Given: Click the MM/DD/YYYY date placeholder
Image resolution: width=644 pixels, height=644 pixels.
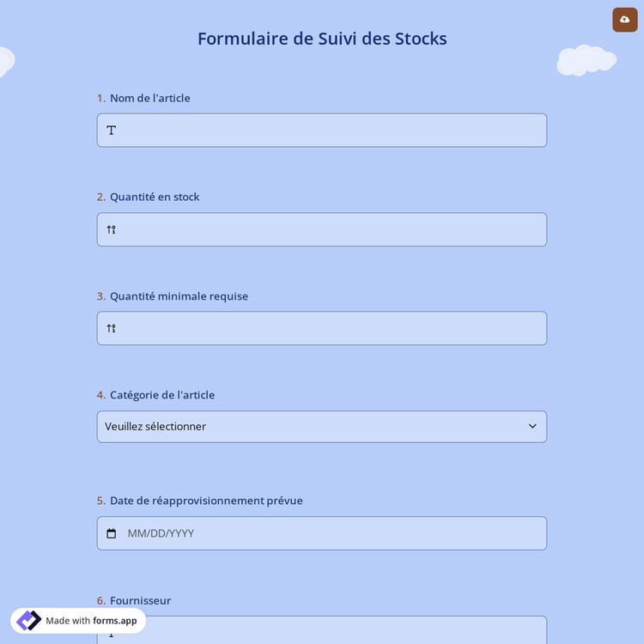Looking at the screenshot, I should pyautogui.click(x=161, y=533).
